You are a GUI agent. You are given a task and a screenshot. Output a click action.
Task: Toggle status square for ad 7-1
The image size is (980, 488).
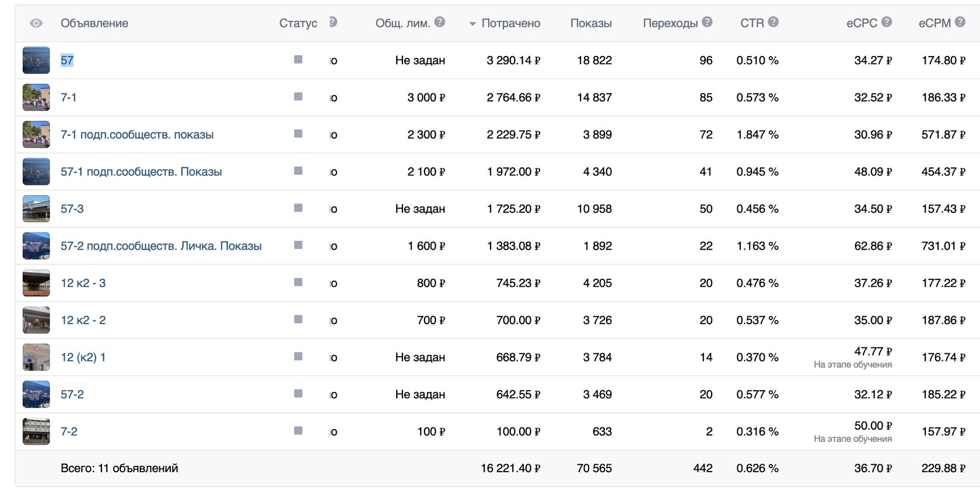[x=298, y=97]
